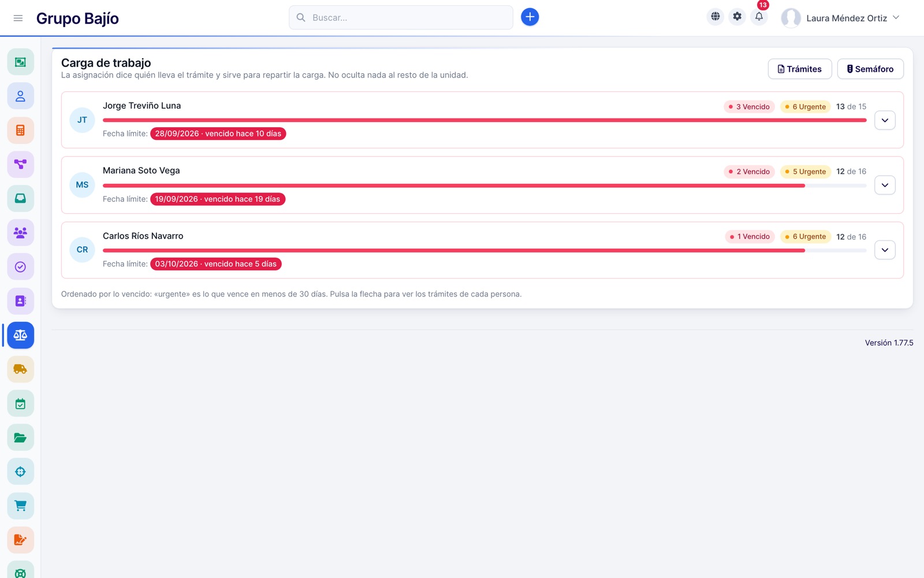The image size is (924, 578).
Task: Select the balance scales legal sidebar icon
Action: (20, 335)
